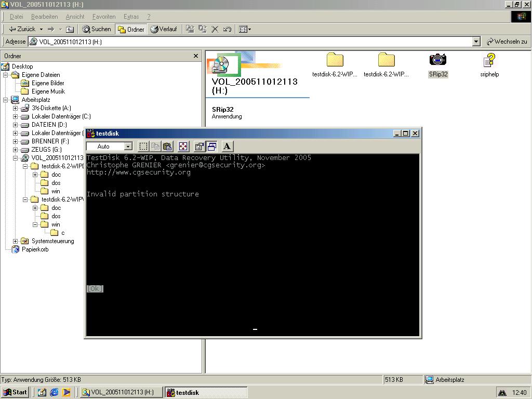This screenshot has width=532, height=399.
Task: Collapse the Eigene Dateien node
Action: coord(5,75)
